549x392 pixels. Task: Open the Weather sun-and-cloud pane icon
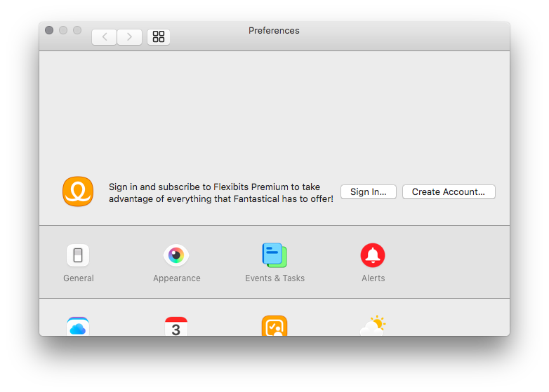tap(373, 325)
